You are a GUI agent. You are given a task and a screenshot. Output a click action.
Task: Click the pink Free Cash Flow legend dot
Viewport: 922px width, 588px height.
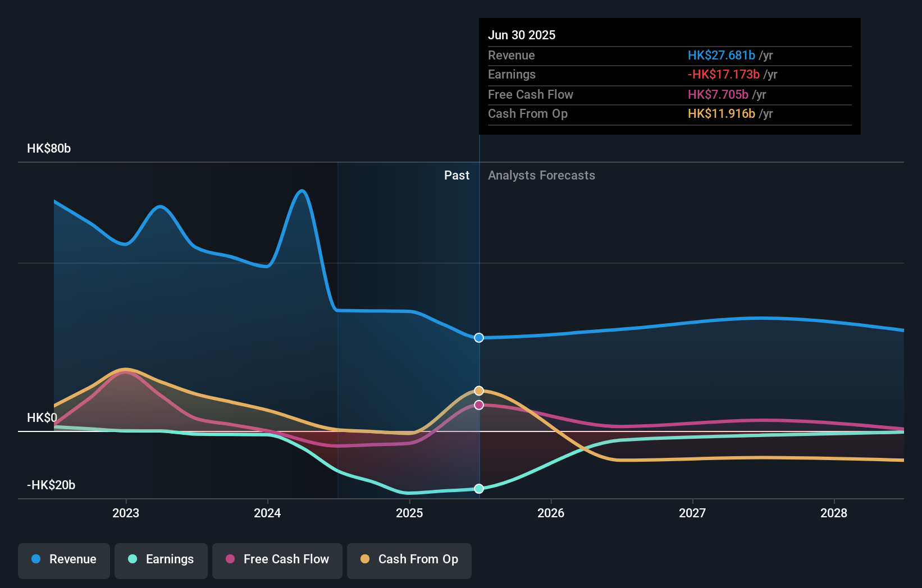point(229,559)
